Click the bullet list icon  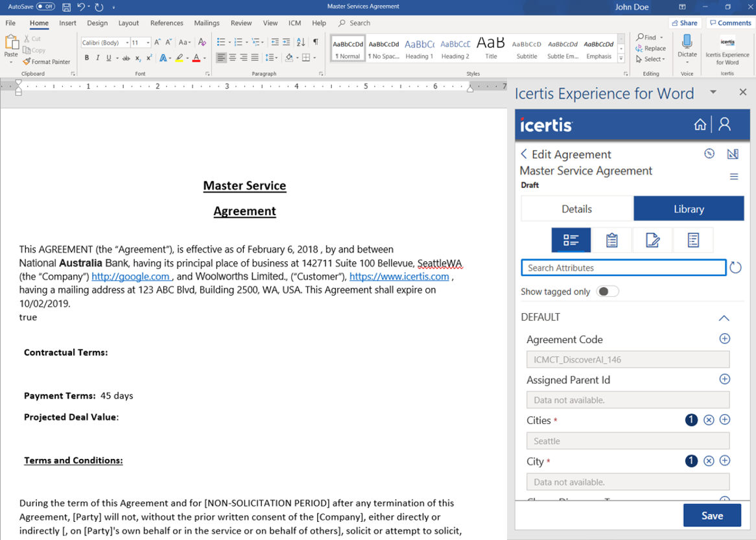[x=221, y=42]
